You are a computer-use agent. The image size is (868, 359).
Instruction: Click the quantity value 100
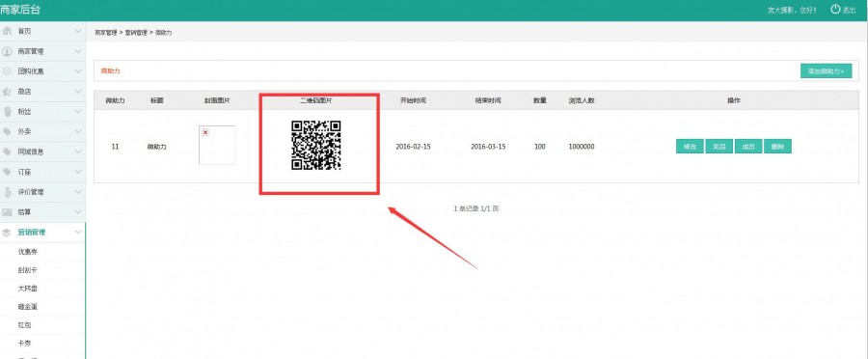[540, 147]
